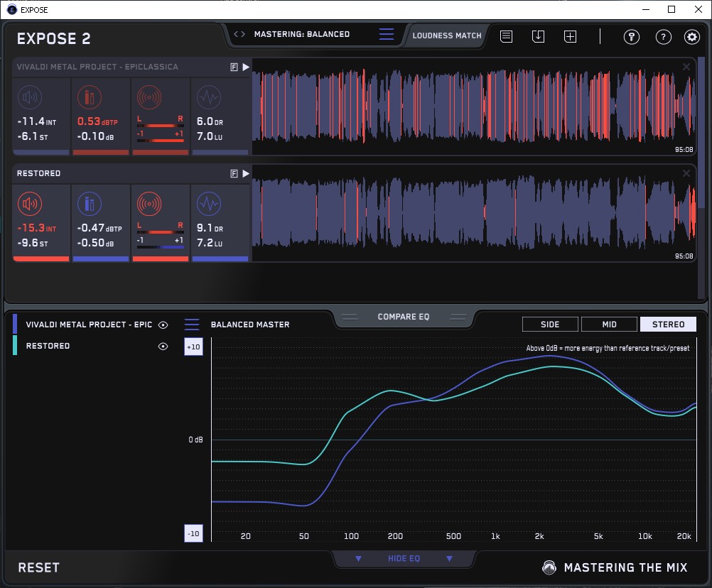Image resolution: width=712 pixels, height=588 pixels.
Task: Open the Mastering The Mix logo link
Action: (615, 567)
